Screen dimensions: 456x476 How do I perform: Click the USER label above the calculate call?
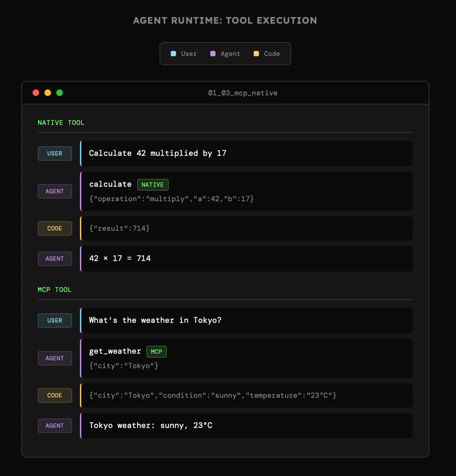coord(55,153)
